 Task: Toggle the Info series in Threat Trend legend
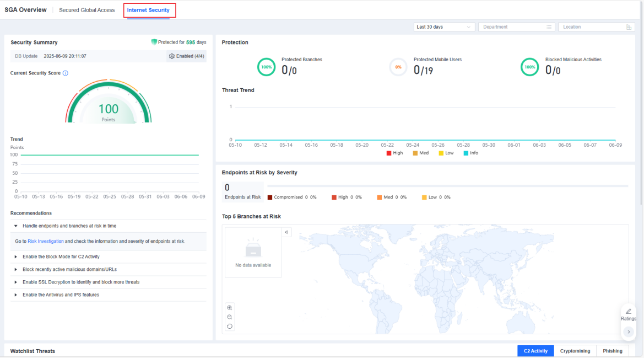click(x=470, y=153)
